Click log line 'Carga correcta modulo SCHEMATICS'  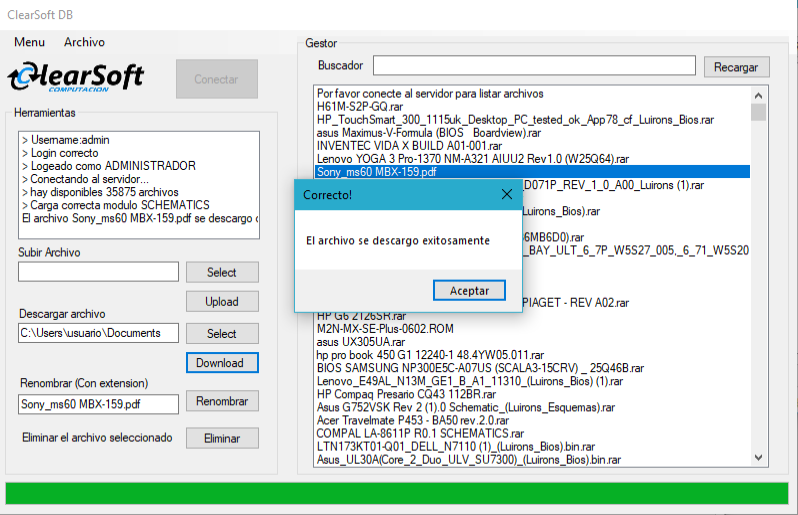(116, 205)
